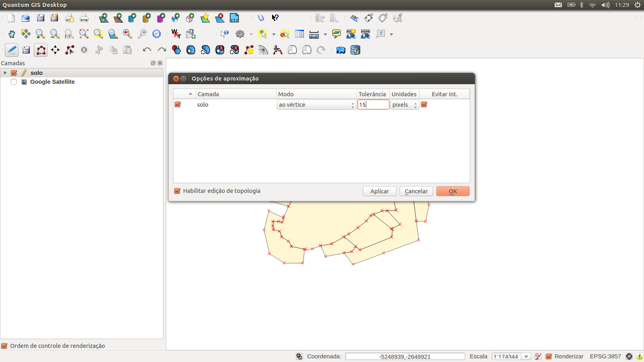Open the pixels units dropdown
644x362 pixels.
tap(405, 105)
